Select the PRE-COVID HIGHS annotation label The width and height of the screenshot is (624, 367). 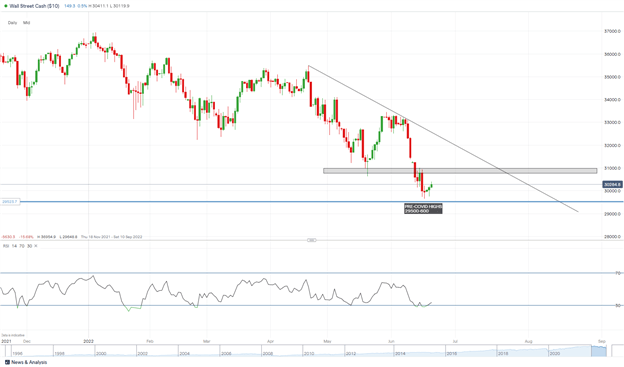click(423, 209)
